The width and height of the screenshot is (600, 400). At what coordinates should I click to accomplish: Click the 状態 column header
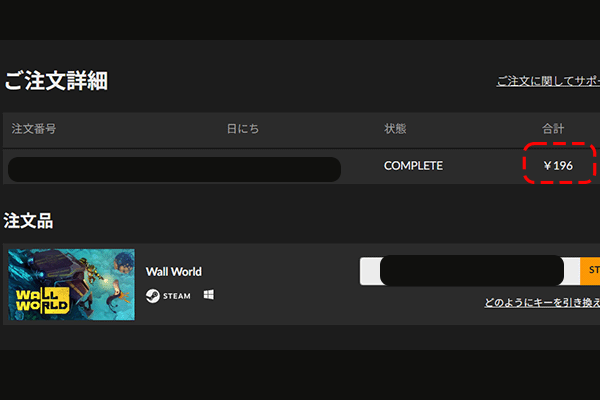point(395,129)
